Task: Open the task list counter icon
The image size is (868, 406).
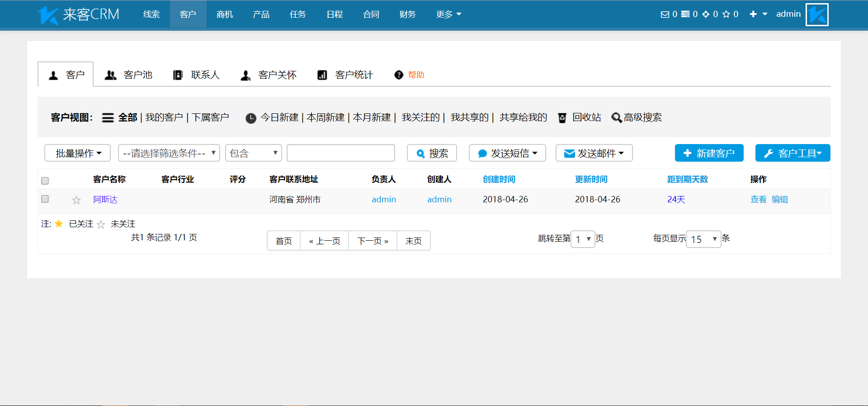Action: pos(685,14)
